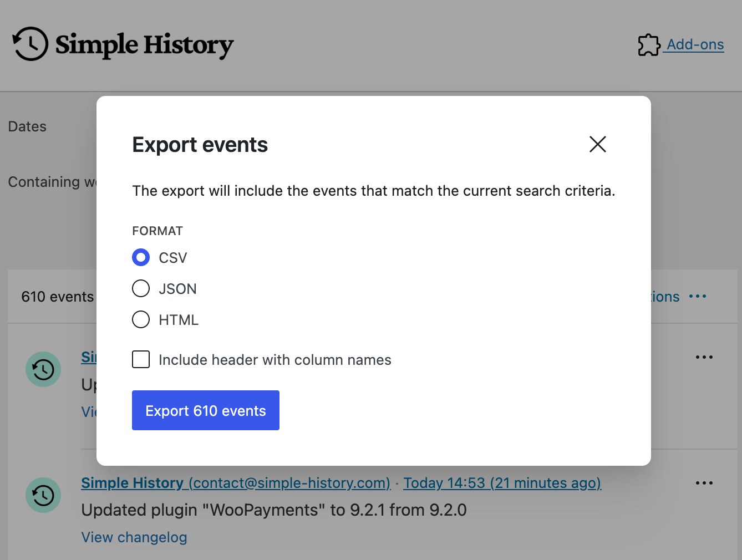Click the Today 14:53 timestamp link
Viewport: 742px width, 560px height.
[x=502, y=483]
